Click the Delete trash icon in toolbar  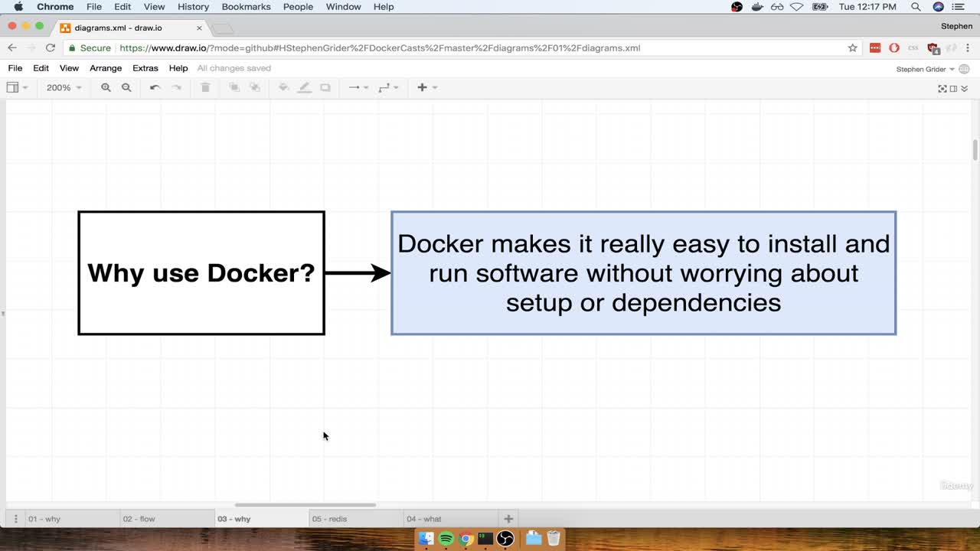pos(205,87)
